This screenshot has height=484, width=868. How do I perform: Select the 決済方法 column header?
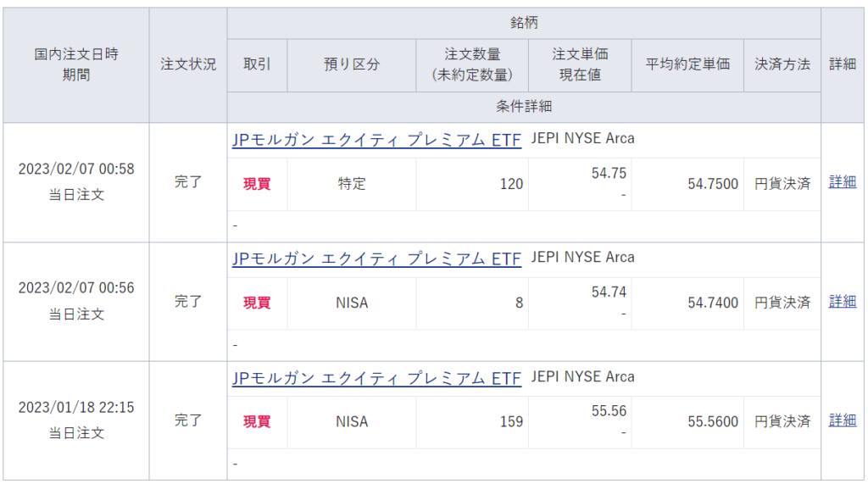pyautogui.click(x=782, y=64)
